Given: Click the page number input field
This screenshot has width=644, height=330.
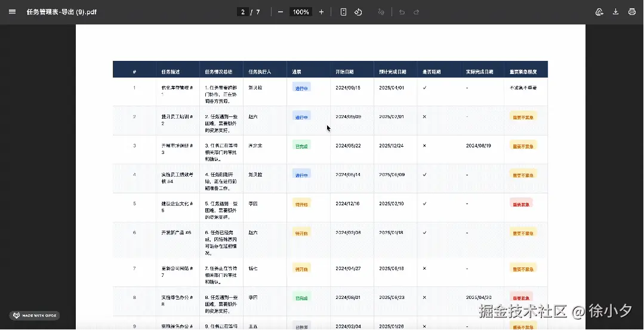Looking at the screenshot, I should click(243, 12).
